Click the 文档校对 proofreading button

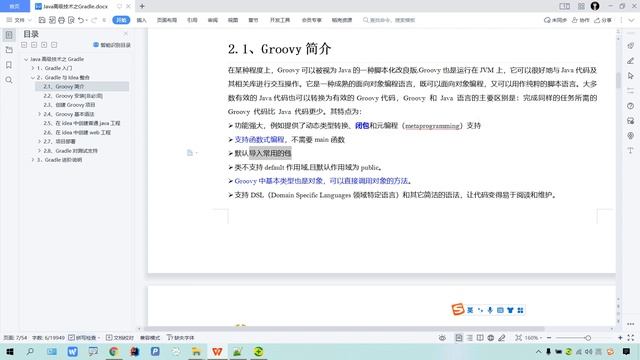click(120, 338)
